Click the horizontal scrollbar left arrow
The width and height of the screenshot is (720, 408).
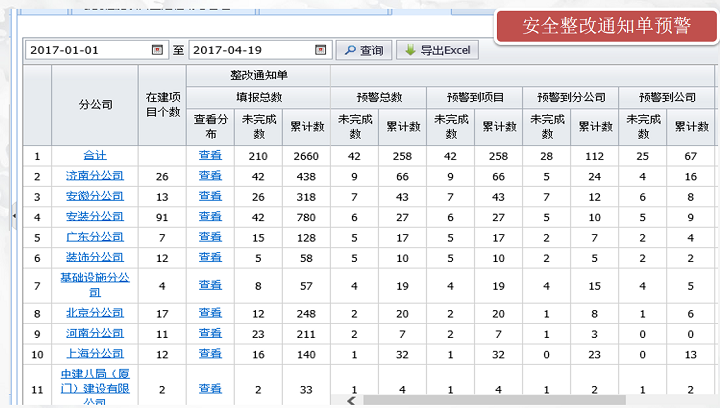351,400
